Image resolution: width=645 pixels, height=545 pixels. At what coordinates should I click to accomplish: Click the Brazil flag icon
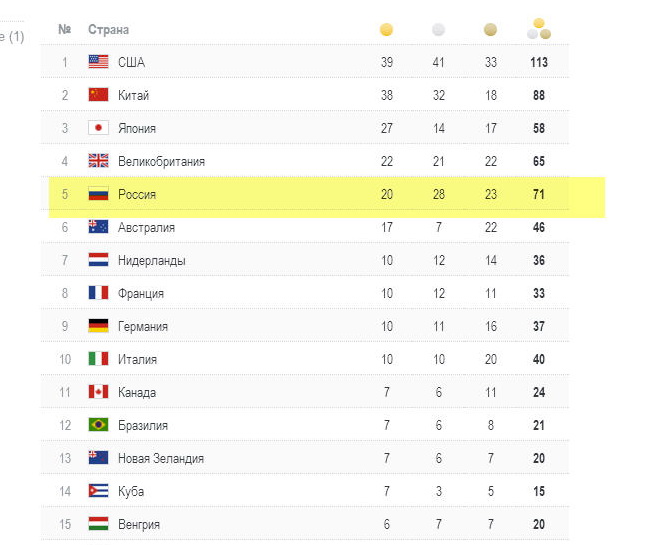tap(98, 425)
